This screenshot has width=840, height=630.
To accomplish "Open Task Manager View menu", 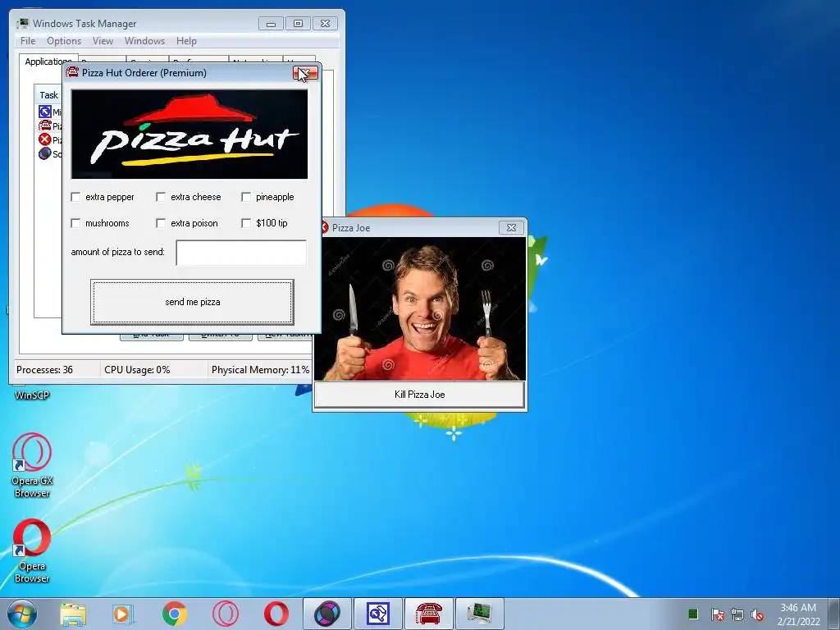I will 103,41.
